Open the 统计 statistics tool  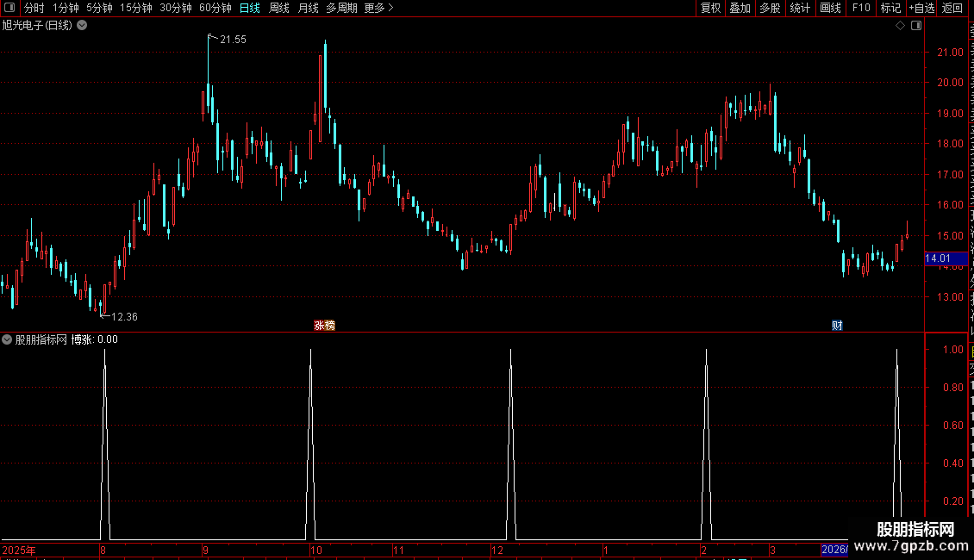pyautogui.click(x=800, y=8)
